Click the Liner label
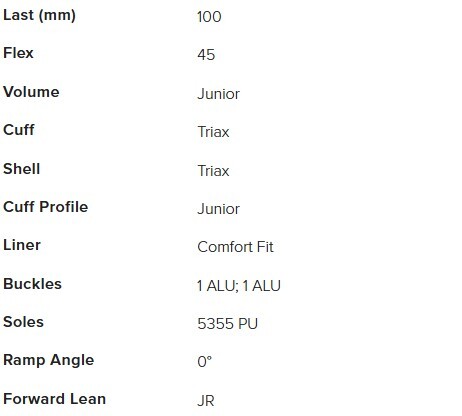 point(22,245)
